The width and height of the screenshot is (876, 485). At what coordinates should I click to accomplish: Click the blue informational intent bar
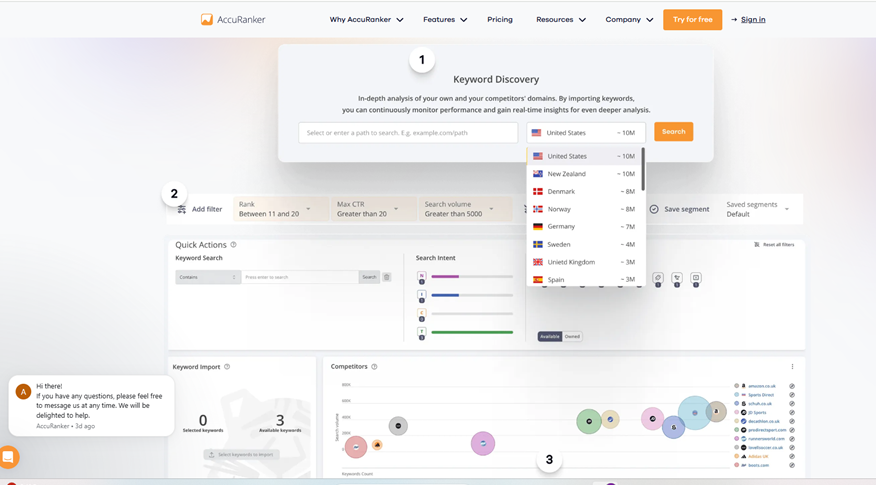[x=445, y=295]
